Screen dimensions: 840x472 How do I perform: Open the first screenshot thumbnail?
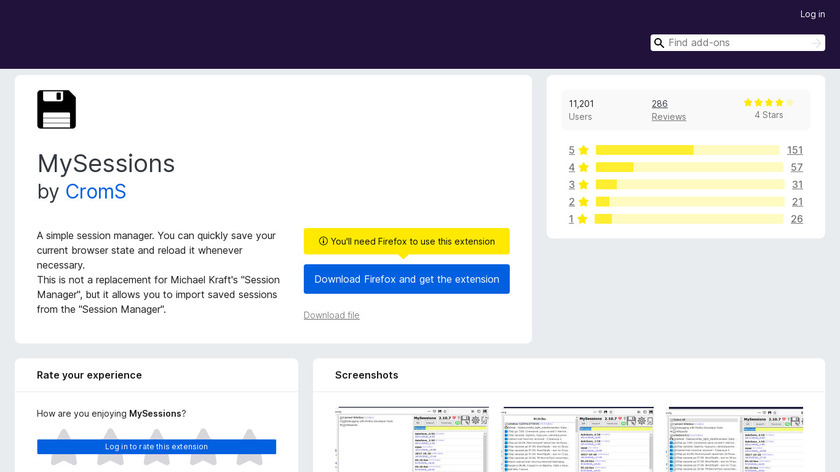tap(412, 439)
